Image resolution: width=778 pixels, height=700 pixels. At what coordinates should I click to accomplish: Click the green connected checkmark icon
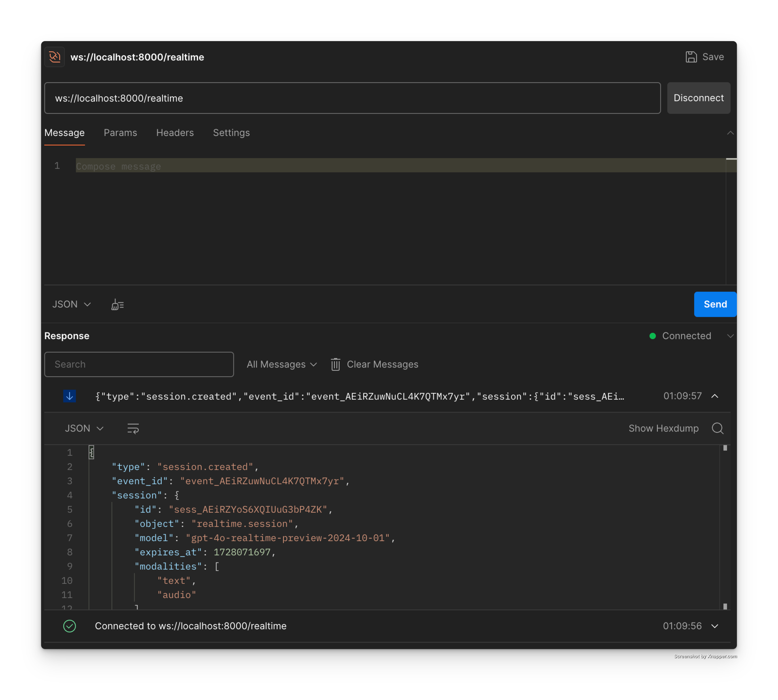[70, 626]
